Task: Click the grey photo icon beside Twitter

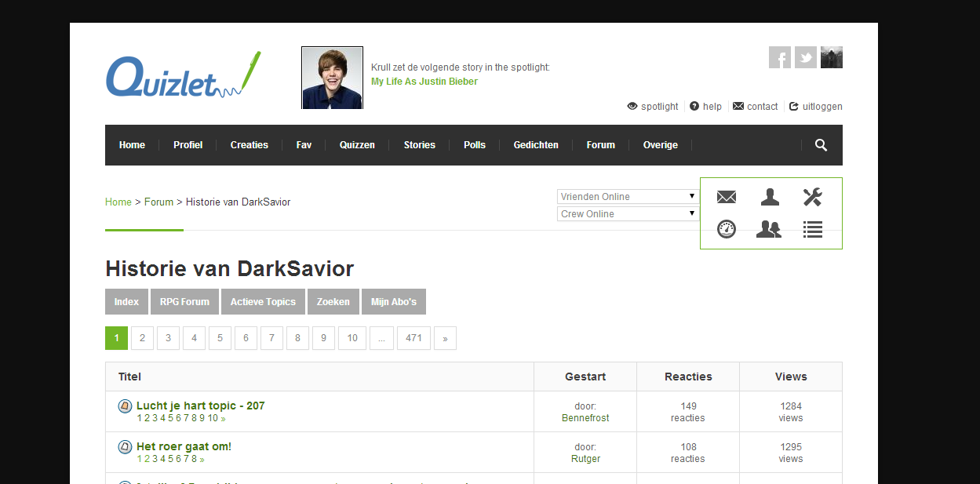Action: coord(832,57)
